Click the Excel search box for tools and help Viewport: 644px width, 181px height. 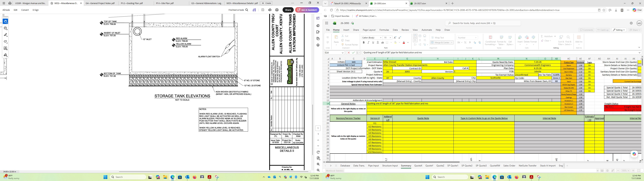483,23
